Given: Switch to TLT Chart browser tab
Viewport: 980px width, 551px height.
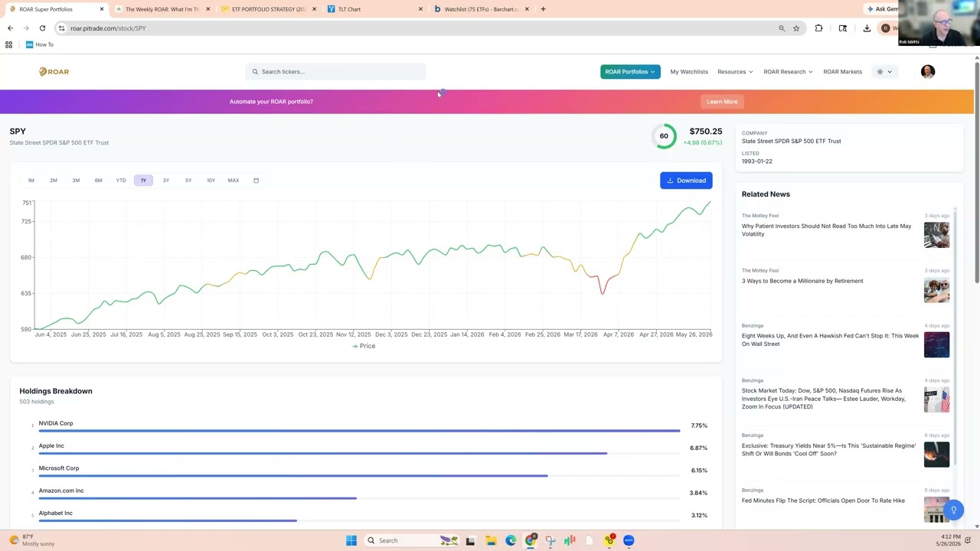Looking at the screenshot, I should point(373,9).
